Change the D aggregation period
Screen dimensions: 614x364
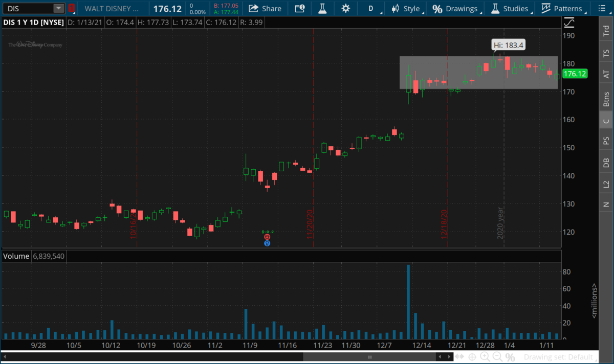[x=371, y=8]
